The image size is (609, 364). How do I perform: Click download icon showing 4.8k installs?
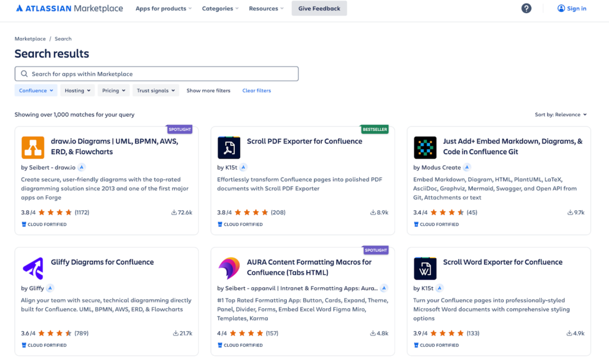[x=373, y=333]
